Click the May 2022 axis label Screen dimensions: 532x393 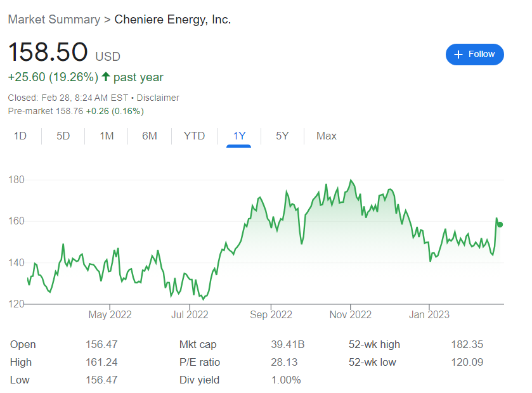[x=110, y=314]
